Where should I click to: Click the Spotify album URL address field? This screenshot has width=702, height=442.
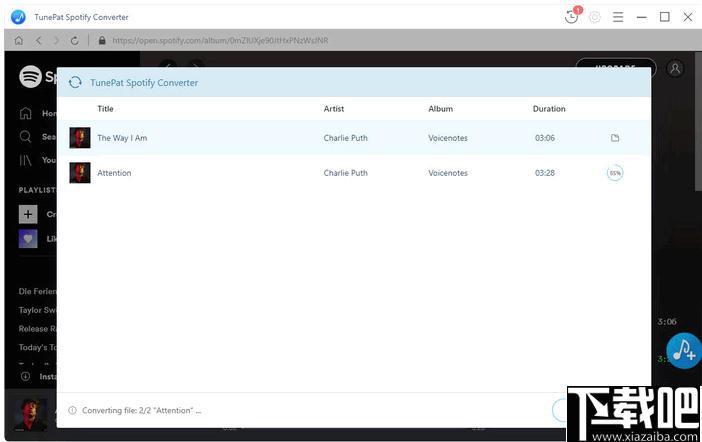(220, 40)
